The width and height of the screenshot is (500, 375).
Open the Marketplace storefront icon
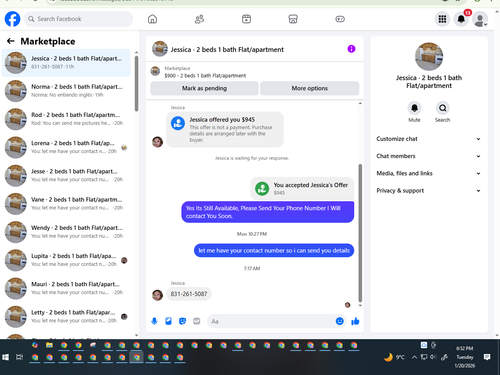pyautogui.click(x=293, y=19)
